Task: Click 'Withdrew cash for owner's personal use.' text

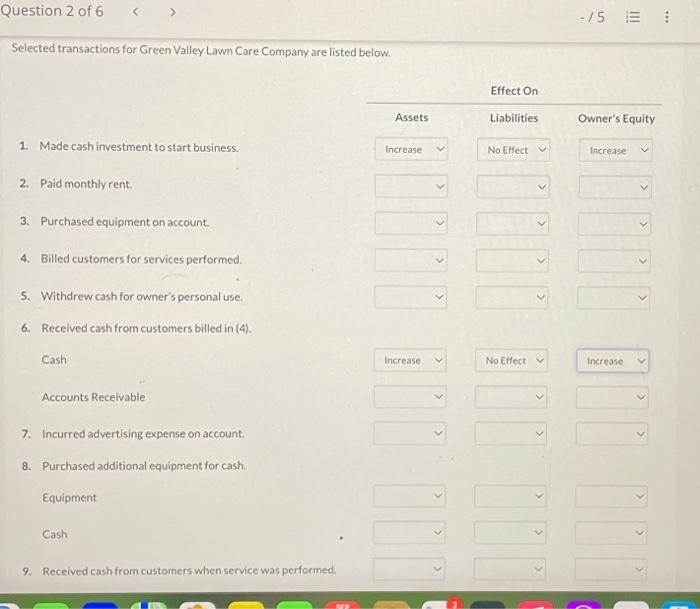Action: point(142,296)
